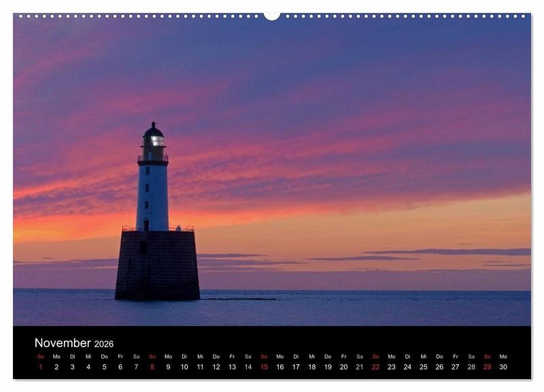
Task: Click date 17 under Di
Action: [296, 367]
